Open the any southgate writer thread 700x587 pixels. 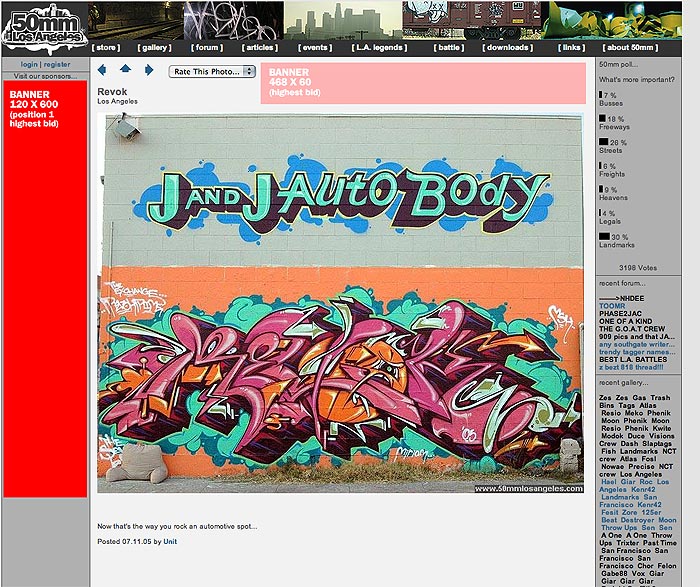pos(637,344)
